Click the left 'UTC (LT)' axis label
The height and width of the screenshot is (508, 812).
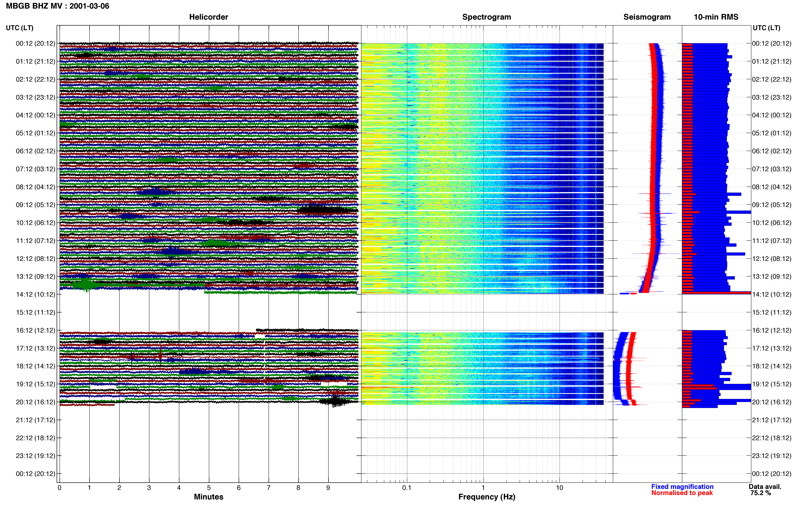pos(19,28)
